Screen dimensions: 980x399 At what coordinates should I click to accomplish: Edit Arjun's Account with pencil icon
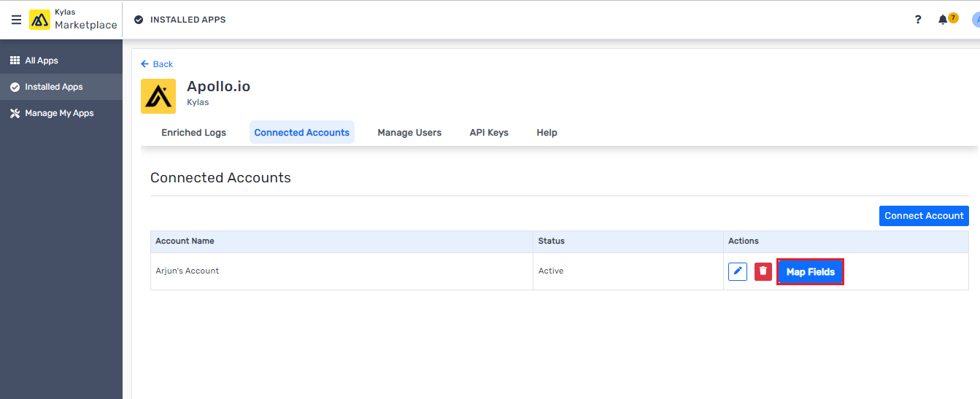click(738, 271)
